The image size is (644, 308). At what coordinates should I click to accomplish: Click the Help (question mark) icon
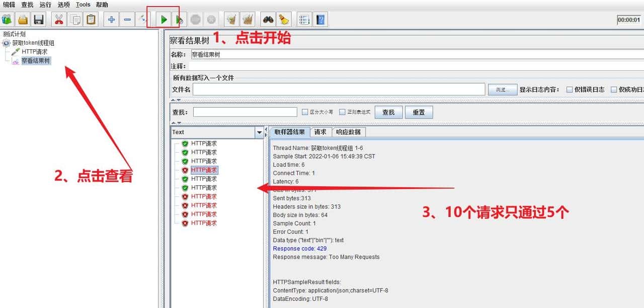pos(320,19)
